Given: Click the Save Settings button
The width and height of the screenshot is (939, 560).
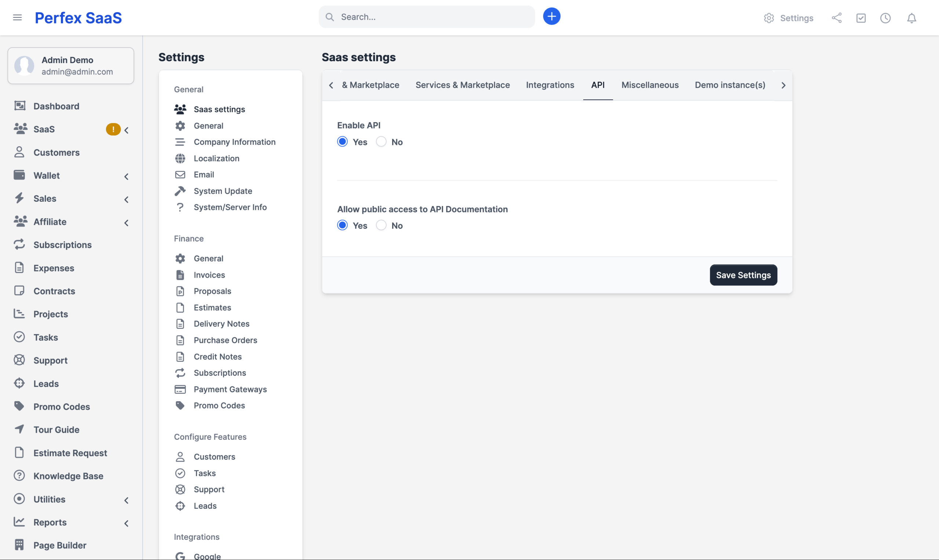Looking at the screenshot, I should pos(743,275).
